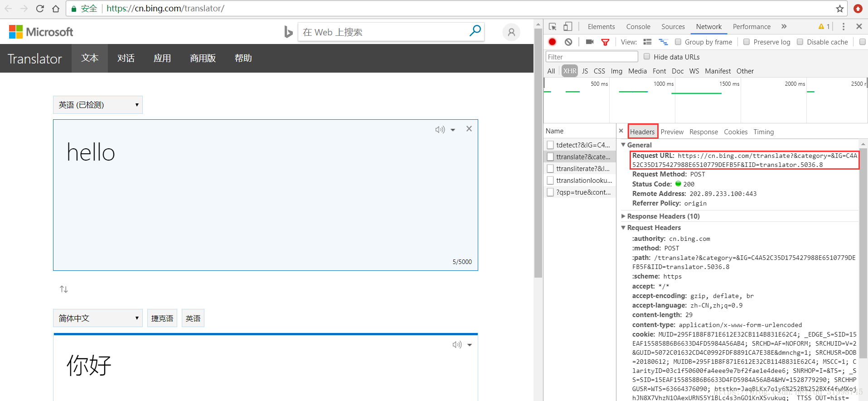Expand Response Headers (10) section
The width and height of the screenshot is (868, 401).
click(x=623, y=216)
